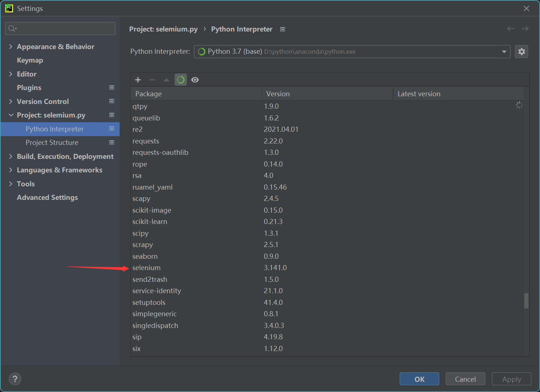
Task: Click the search magnifier icon in settings search
Action: point(12,29)
